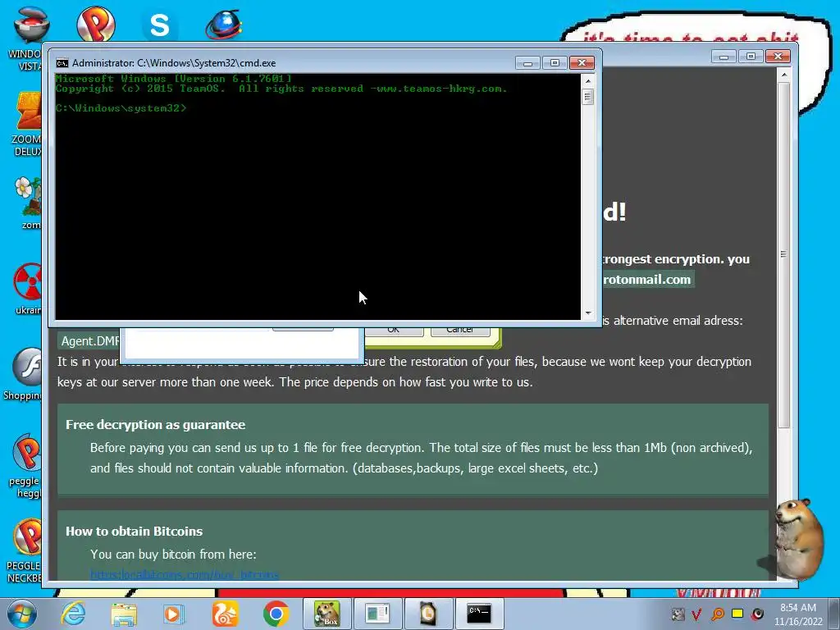
Task: Open the Windows Start menu orb
Action: (21, 614)
